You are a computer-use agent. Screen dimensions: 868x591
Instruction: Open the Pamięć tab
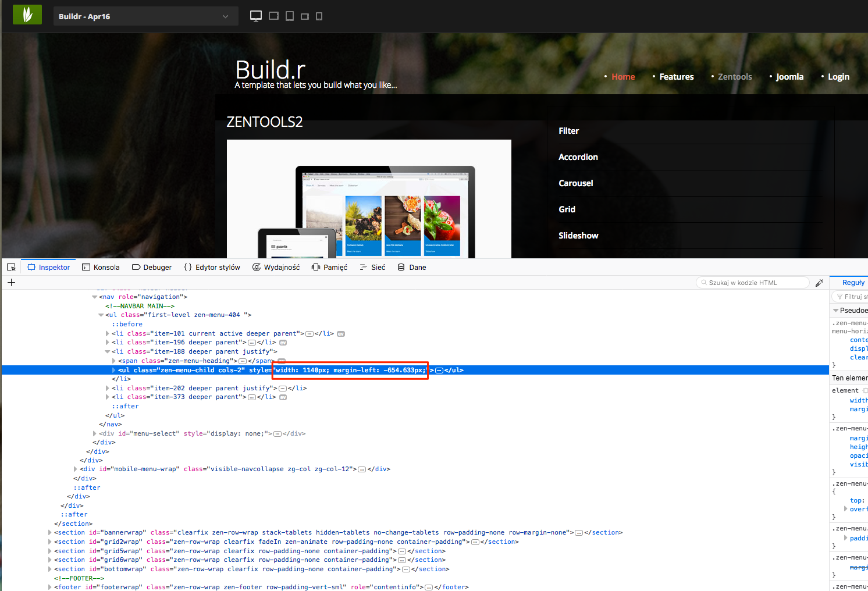coord(329,268)
